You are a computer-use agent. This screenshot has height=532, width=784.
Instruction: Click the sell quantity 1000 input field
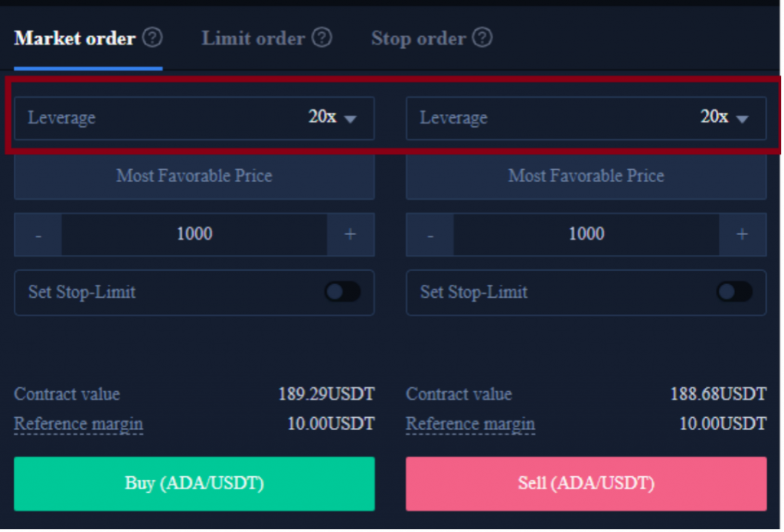[x=586, y=234]
